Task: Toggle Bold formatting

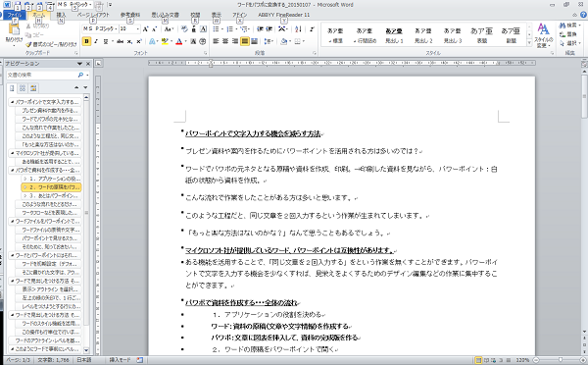Action: click(x=86, y=41)
